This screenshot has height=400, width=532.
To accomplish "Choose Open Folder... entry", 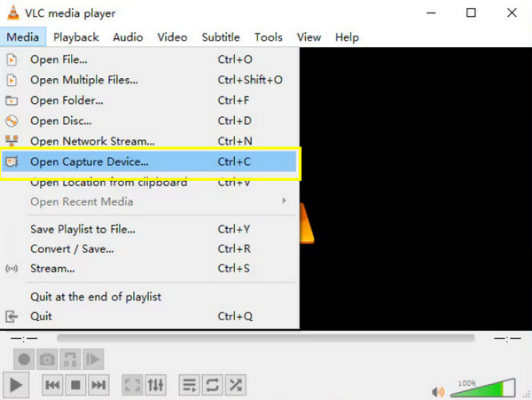I will pos(149,100).
